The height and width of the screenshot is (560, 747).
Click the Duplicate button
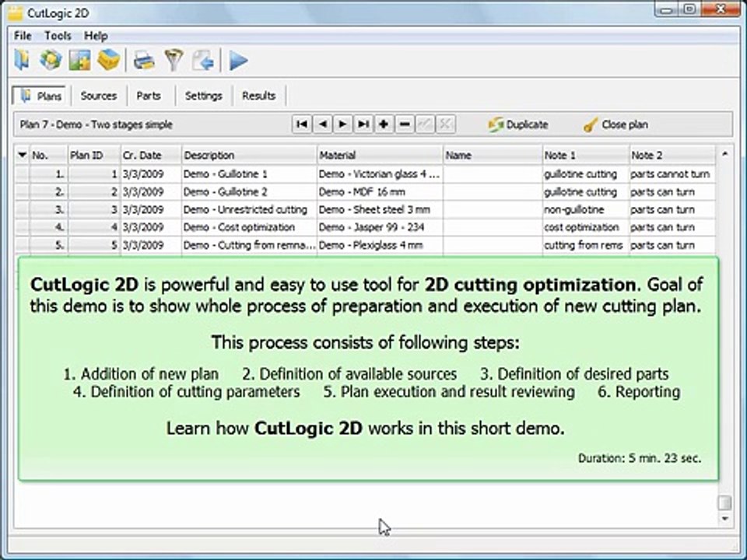point(518,124)
